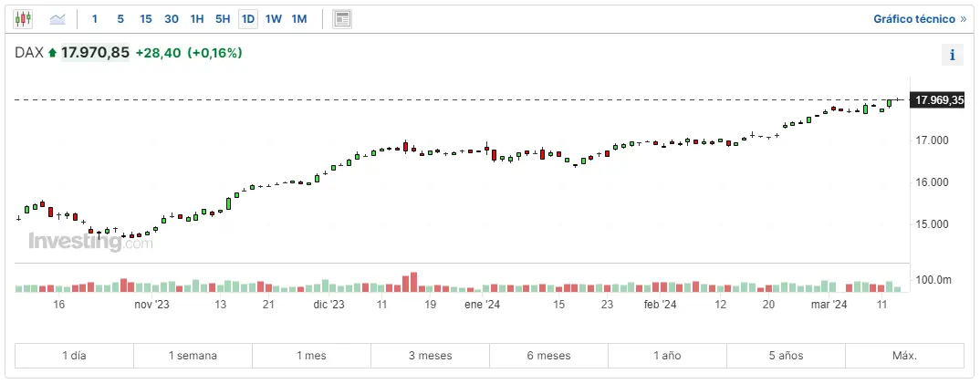Click the 1 año range button
Viewport: 980px width, 384px height.
[667, 356]
